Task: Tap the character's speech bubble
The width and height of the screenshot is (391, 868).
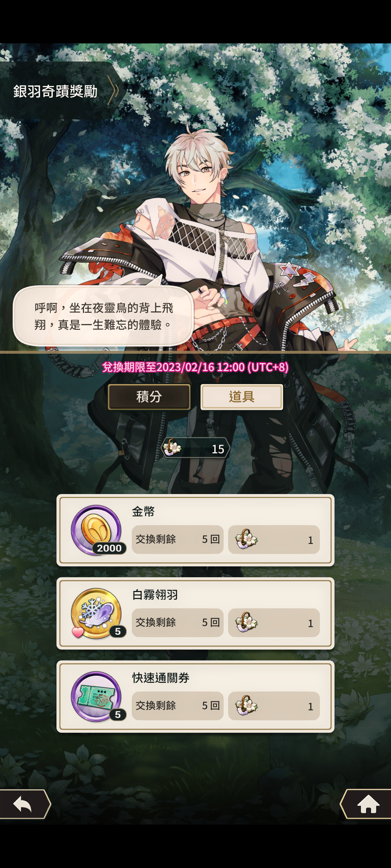Action: click(x=103, y=316)
